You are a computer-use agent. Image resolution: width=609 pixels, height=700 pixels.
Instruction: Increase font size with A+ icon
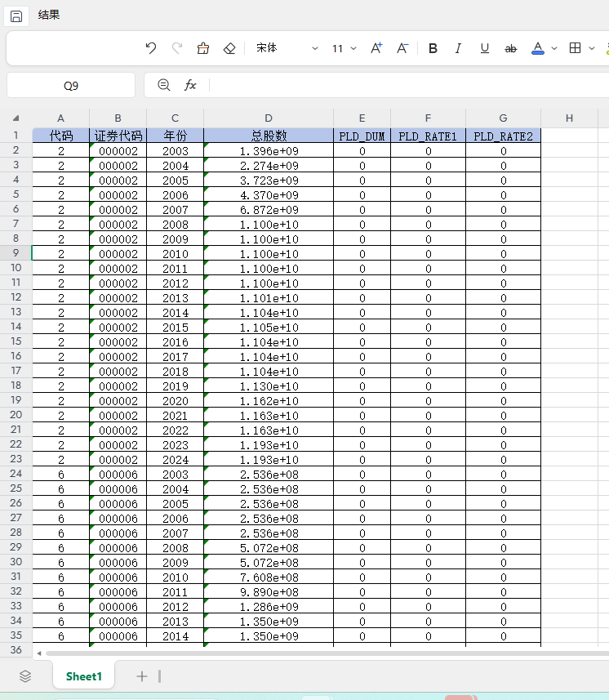point(376,49)
